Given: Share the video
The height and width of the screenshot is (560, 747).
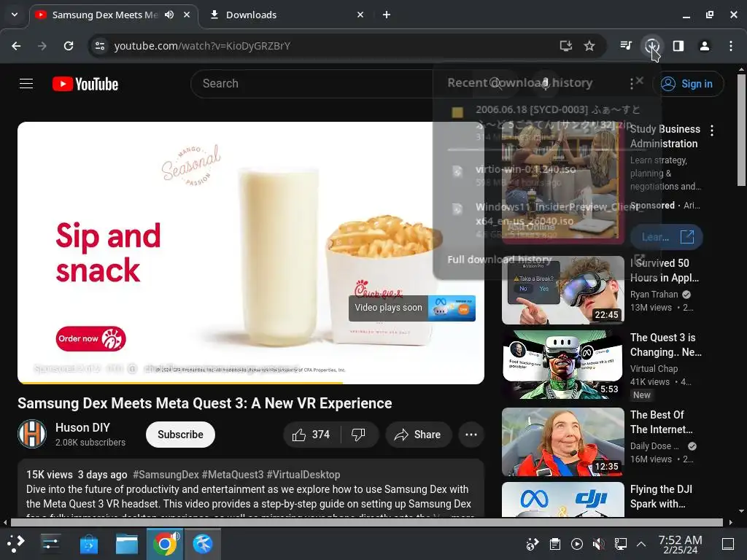Looking at the screenshot, I should point(418,435).
